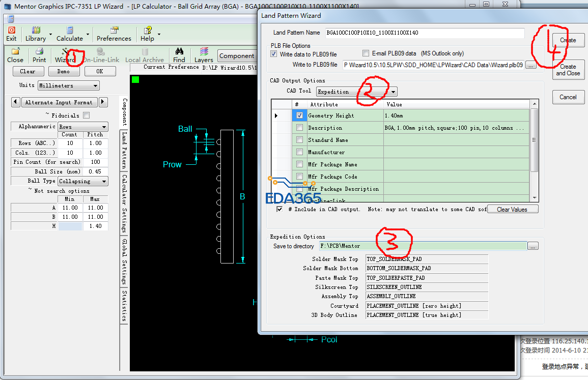The width and height of the screenshot is (588, 380).
Task: Check the Description attribute checkbox
Action: (x=299, y=128)
